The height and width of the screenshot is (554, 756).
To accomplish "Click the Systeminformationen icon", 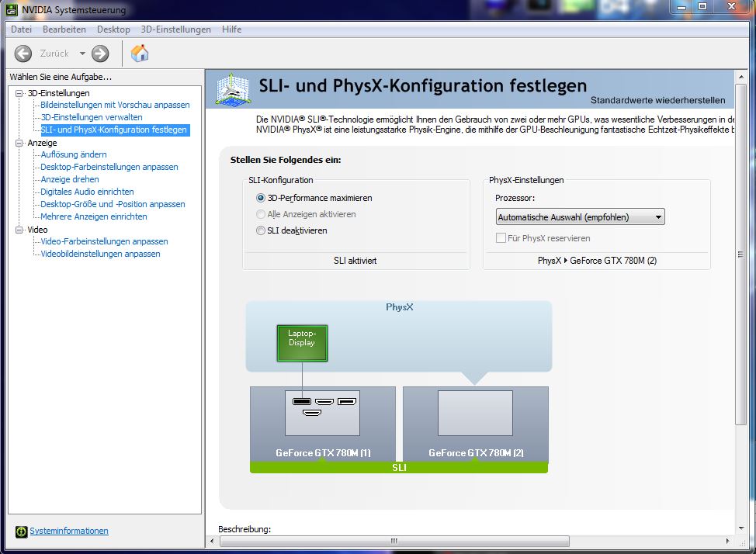I will 21,531.
